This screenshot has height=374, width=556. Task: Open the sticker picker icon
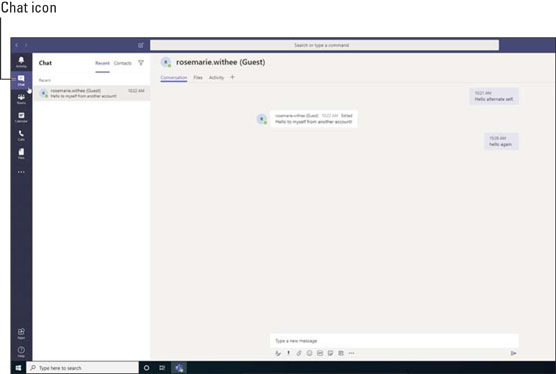tap(330, 353)
